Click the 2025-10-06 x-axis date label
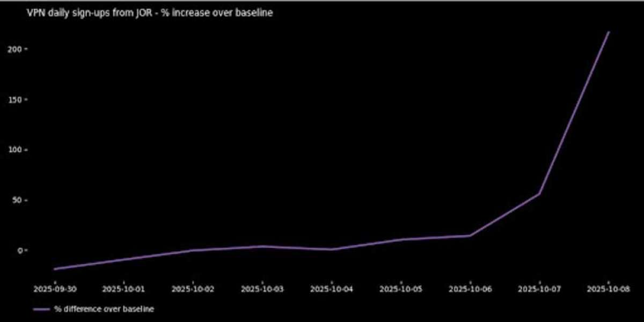 click(x=470, y=289)
